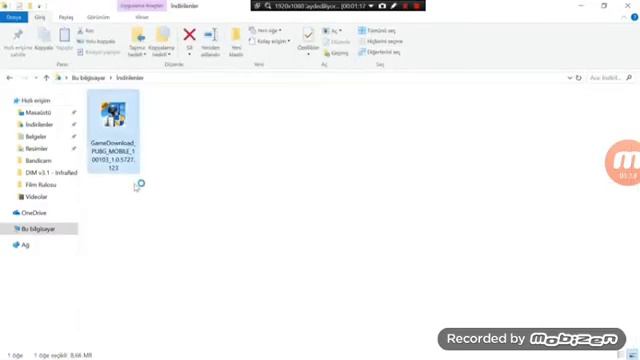This screenshot has height=360, width=640.
Task: Click the Özellikler checkmark icon
Action: pyautogui.click(x=308, y=35)
